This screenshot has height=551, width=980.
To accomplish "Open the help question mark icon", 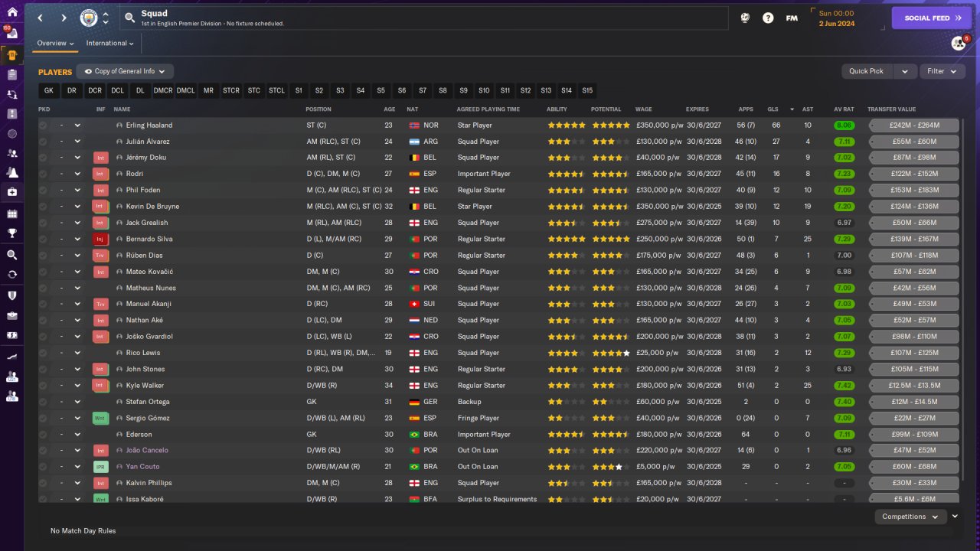I will [768, 18].
